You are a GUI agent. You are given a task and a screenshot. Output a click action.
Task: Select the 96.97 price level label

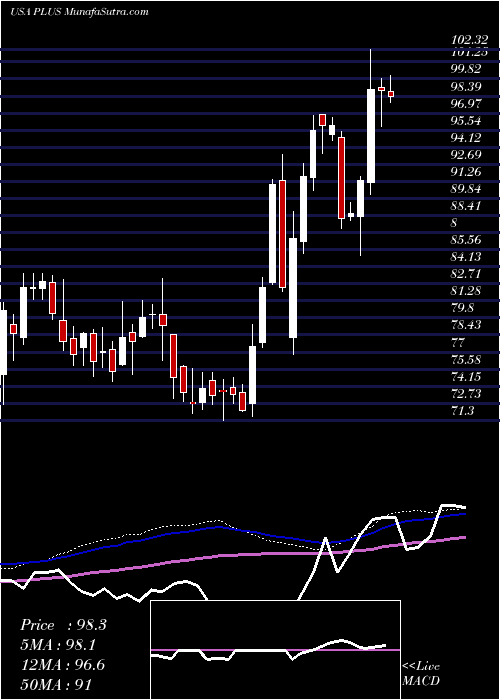click(467, 104)
